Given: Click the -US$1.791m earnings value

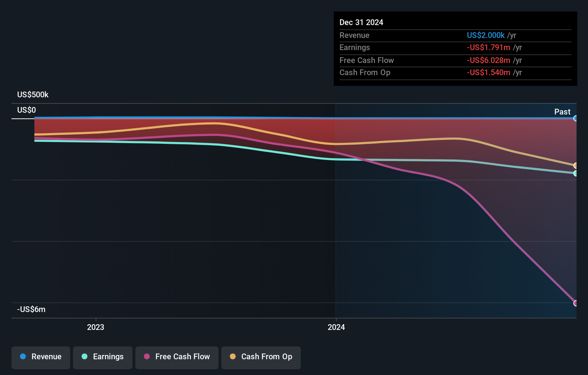Looking at the screenshot, I should point(488,47).
